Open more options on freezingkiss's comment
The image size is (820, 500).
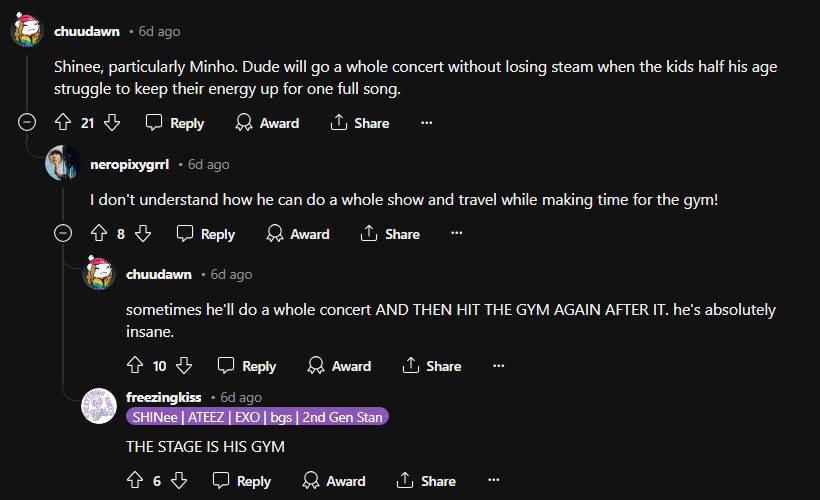493,481
